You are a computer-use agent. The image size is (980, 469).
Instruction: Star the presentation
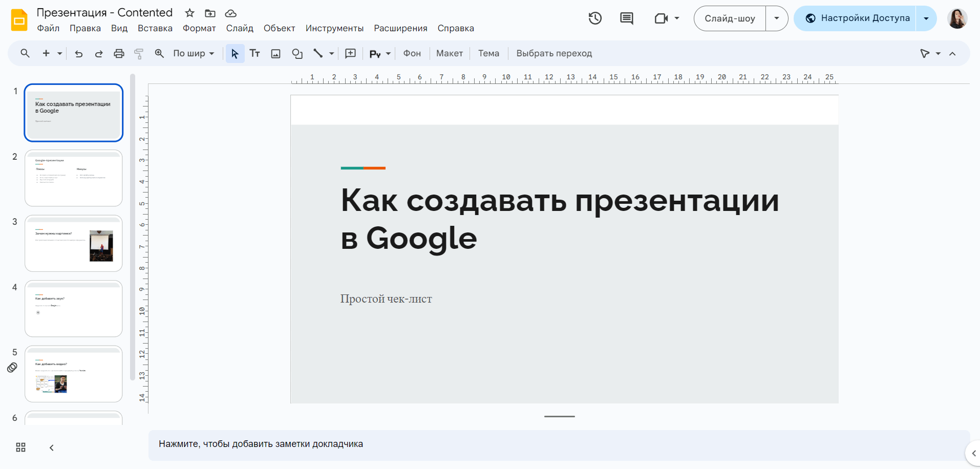tap(189, 13)
